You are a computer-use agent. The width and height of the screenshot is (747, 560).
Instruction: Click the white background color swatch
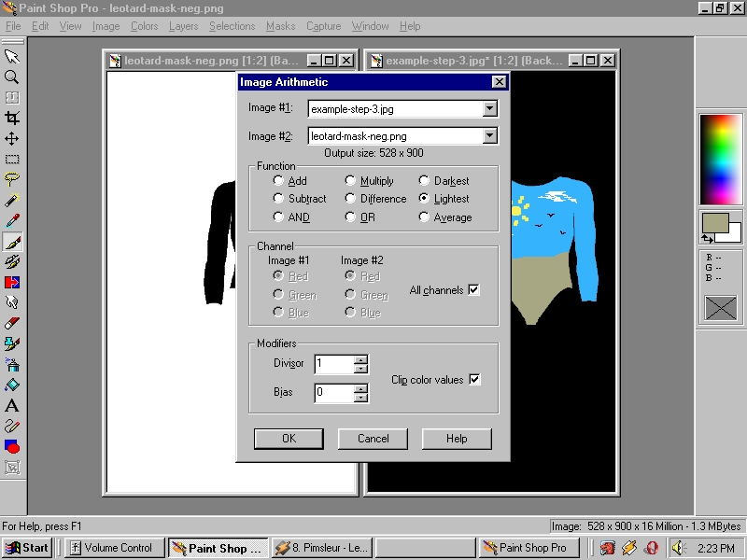coord(734,237)
